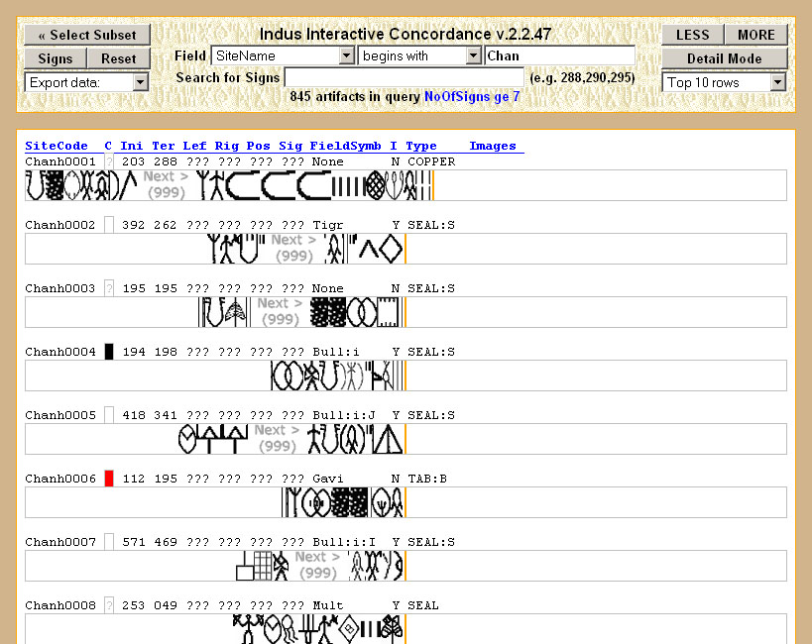Focus the Search for Signs input box
The height and width of the screenshot is (644, 812).
(x=404, y=77)
